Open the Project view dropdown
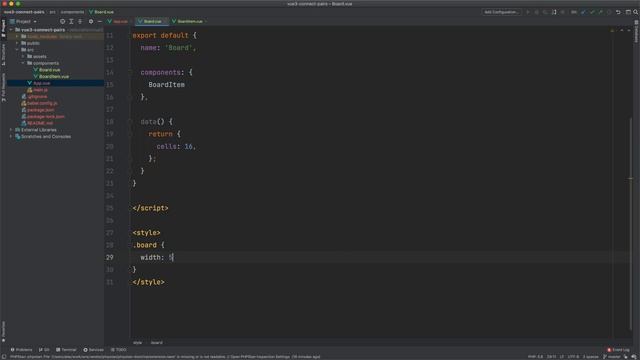 click(23, 21)
